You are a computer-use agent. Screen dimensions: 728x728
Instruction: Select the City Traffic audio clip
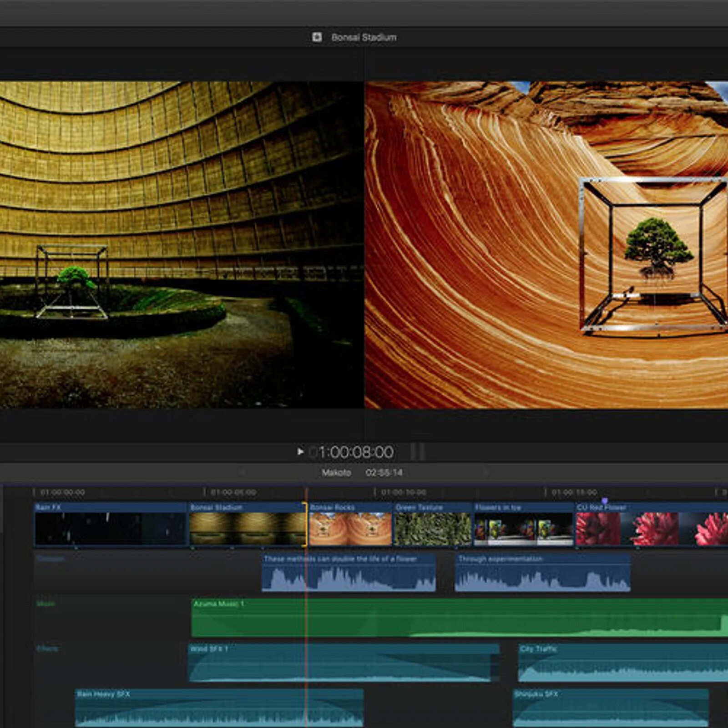coord(623,662)
